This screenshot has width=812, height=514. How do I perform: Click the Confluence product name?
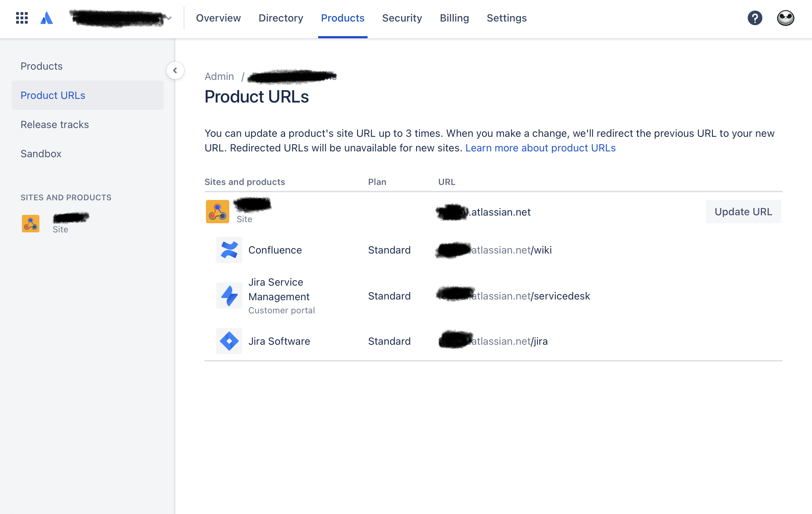[275, 250]
